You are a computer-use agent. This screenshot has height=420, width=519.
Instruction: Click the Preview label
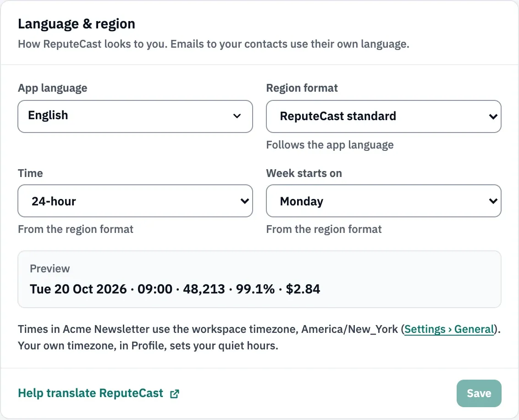point(50,268)
